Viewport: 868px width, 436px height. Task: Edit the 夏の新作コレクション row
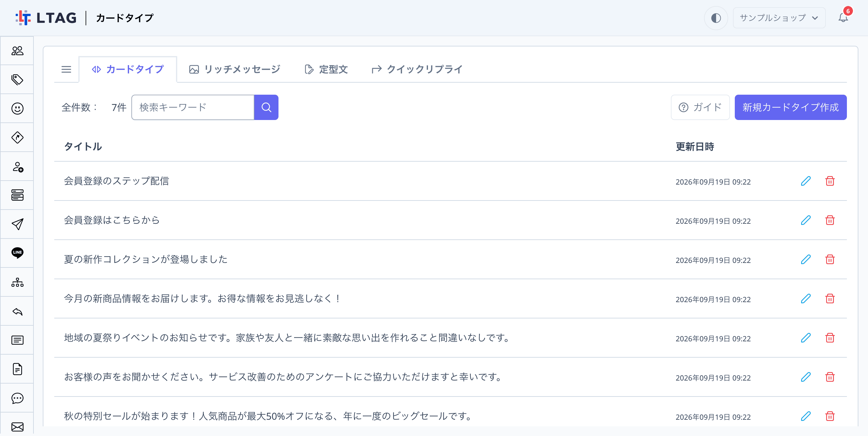click(x=806, y=259)
